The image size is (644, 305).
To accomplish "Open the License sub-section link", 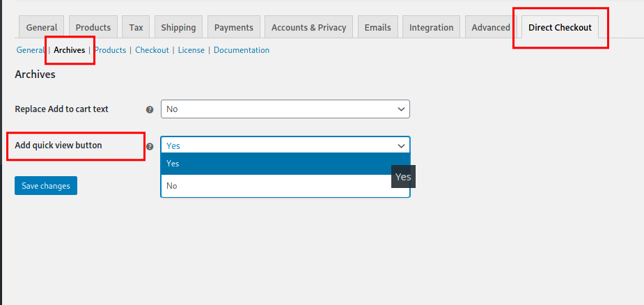I will point(191,50).
